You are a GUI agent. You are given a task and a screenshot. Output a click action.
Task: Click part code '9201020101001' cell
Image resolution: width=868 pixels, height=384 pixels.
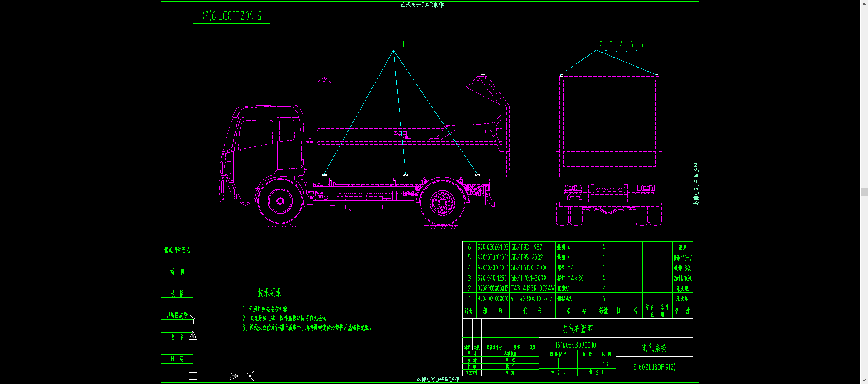point(493,268)
